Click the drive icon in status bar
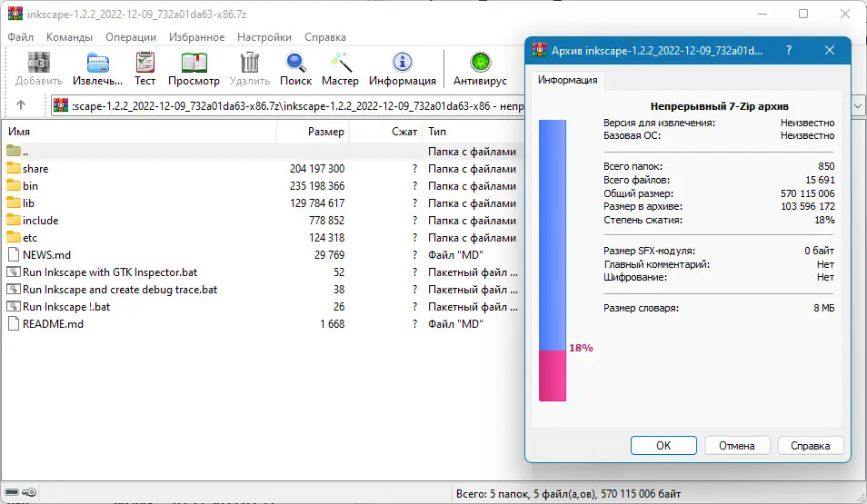Image resolution: width=867 pixels, height=504 pixels. 12,492
